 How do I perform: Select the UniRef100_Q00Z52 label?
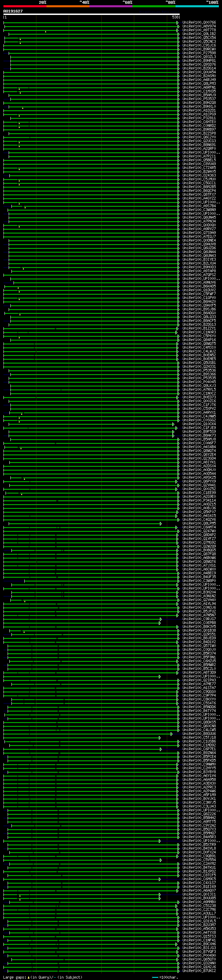tap(199, 489)
